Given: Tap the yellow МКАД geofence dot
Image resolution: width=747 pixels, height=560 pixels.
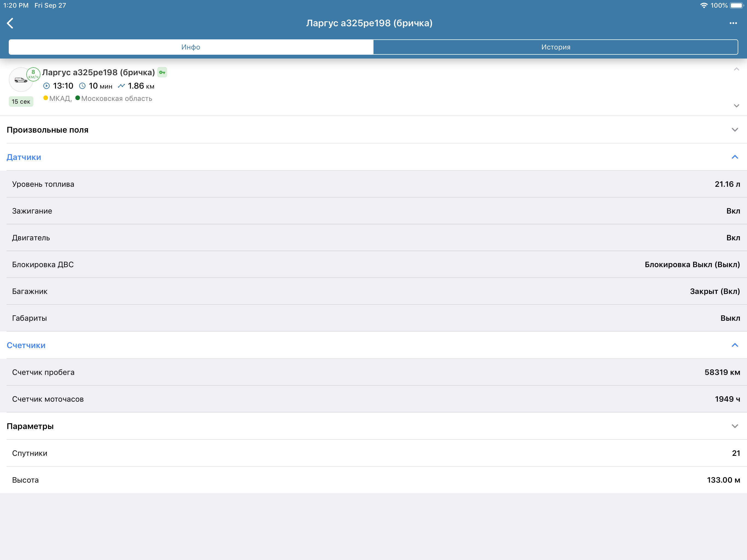Looking at the screenshot, I should pyautogui.click(x=46, y=98).
